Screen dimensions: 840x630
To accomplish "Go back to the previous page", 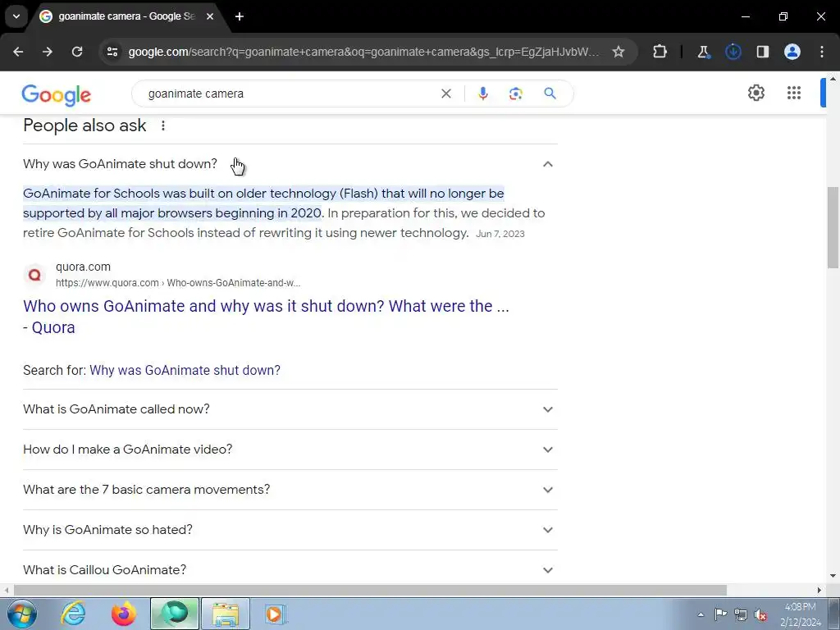I will [18, 52].
